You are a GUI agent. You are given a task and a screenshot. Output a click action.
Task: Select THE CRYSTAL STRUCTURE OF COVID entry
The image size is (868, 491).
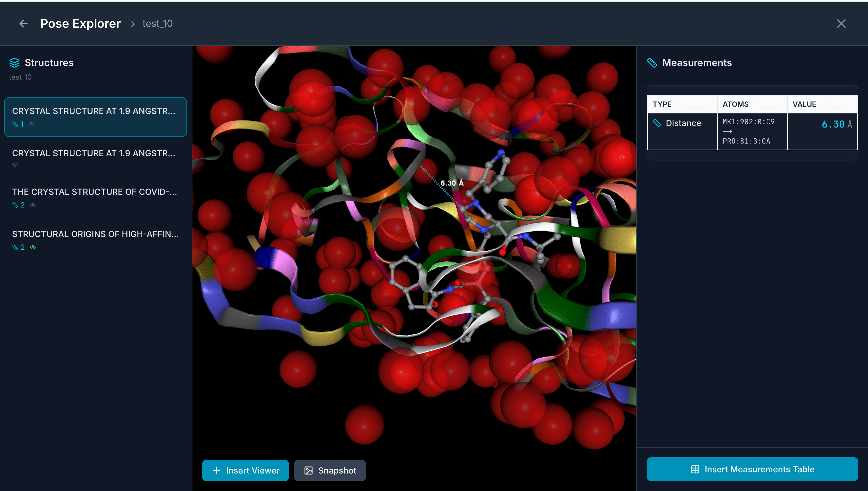(x=94, y=192)
